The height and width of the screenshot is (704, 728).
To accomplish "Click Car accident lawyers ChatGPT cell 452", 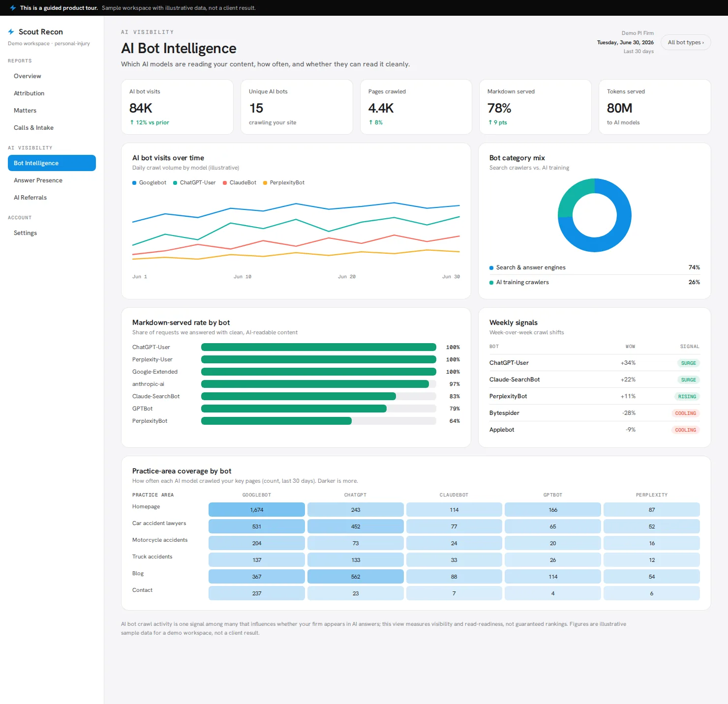I will 356,527.
